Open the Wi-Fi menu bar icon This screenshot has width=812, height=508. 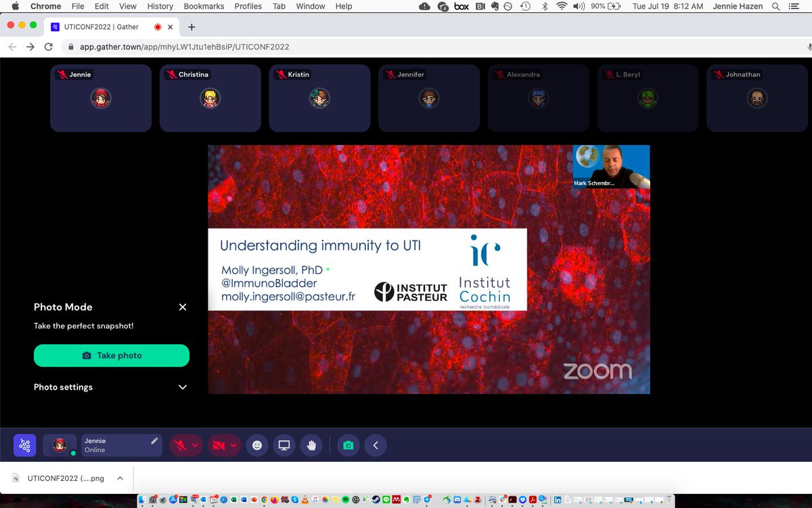[x=562, y=6]
